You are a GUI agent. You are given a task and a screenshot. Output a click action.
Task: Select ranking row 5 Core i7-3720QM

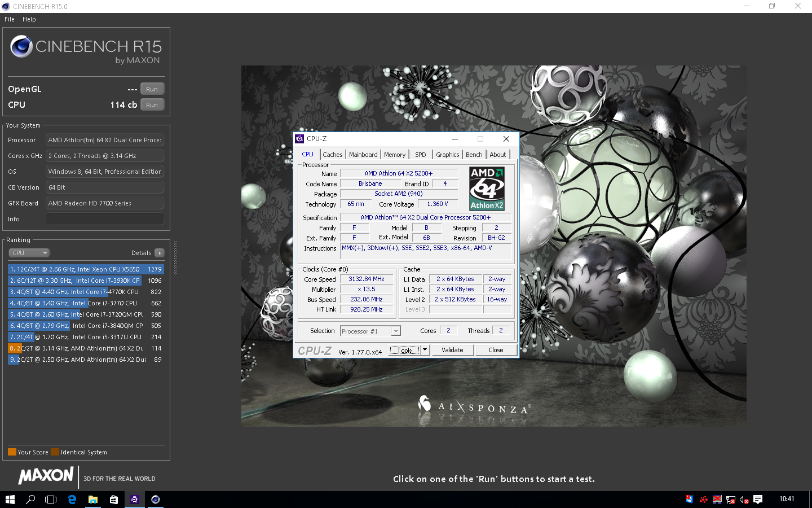(x=86, y=314)
